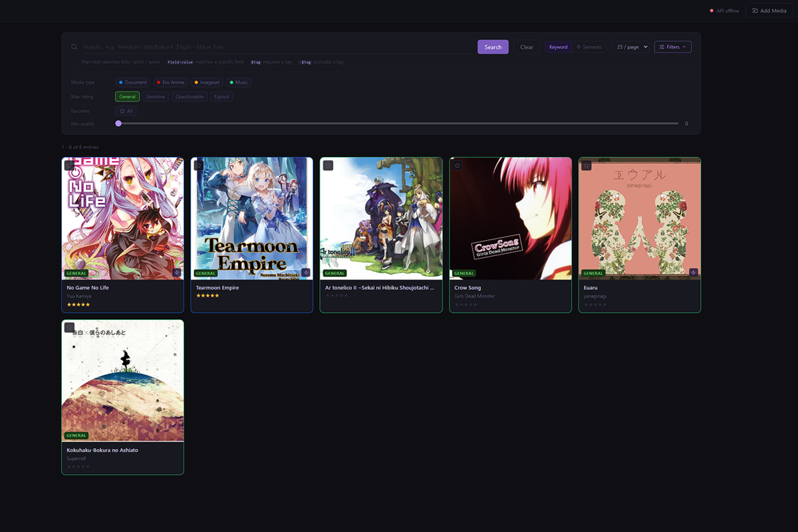
Task: Open the Crow Song title link
Action: click(467, 288)
